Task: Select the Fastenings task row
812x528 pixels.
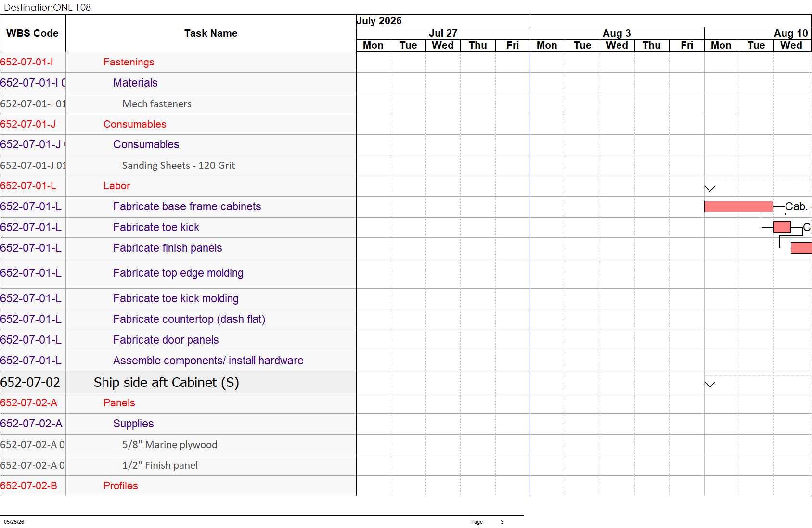Action: 178,62
